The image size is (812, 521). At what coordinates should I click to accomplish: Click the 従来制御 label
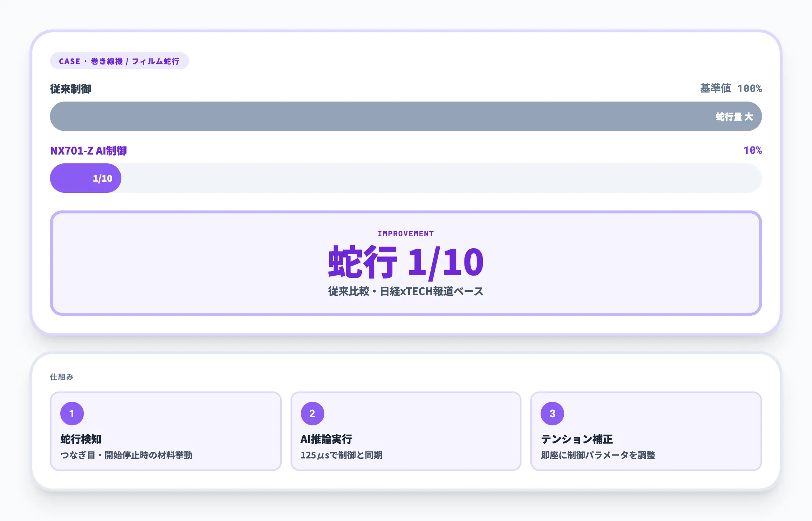pyautogui.click(x=71, y=89)
